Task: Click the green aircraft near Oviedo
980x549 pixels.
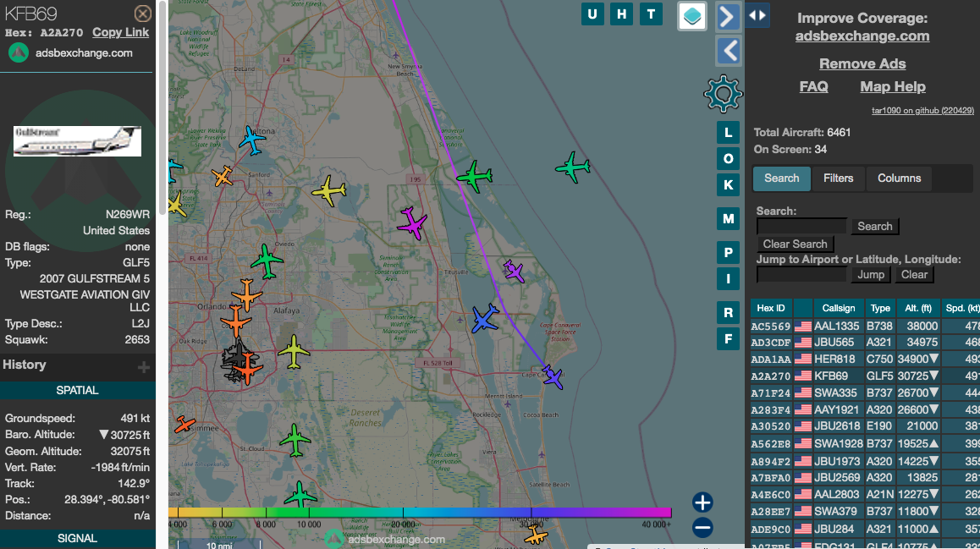Action: (x=267, y=261)
